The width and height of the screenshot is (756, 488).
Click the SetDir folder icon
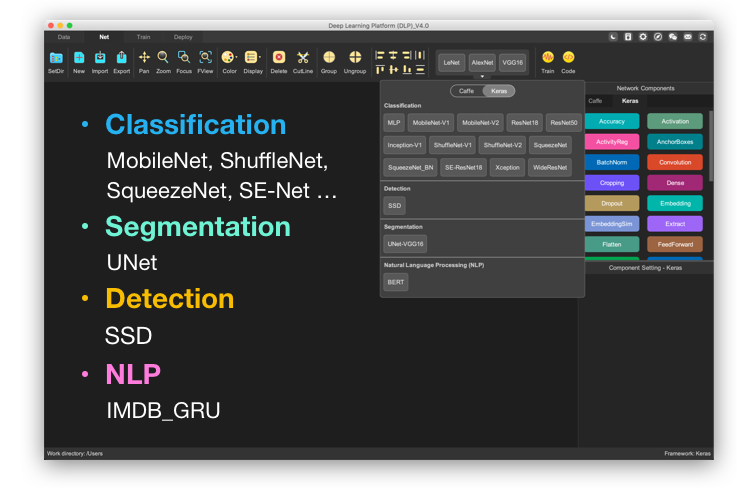click(x=56, y=58)
